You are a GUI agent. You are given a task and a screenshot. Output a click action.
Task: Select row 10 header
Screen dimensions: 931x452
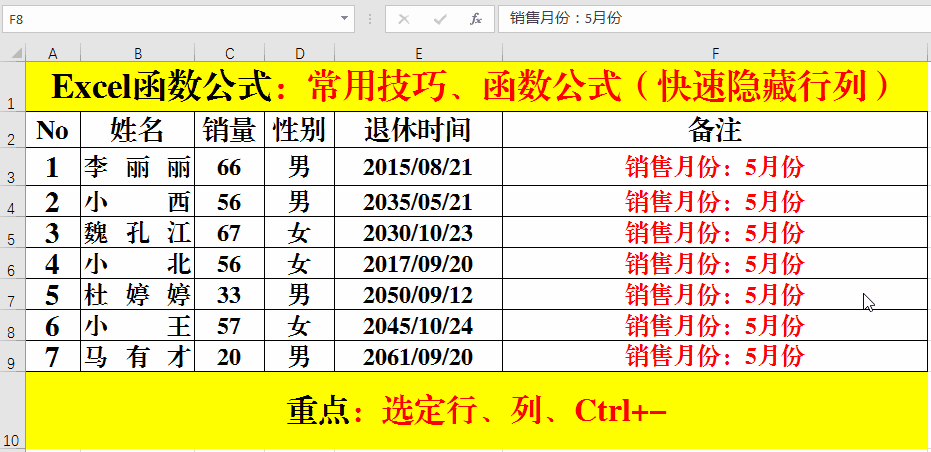pyautogui.click(x=12, y=410)
